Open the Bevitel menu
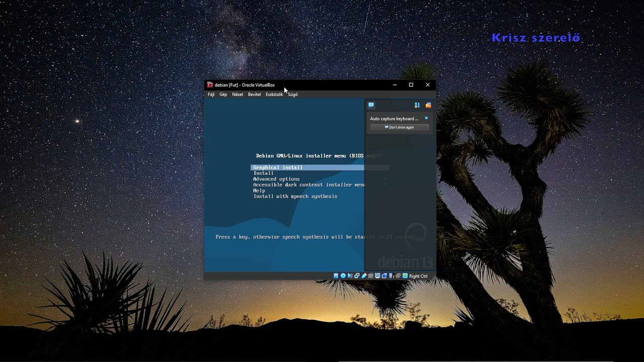The image size is (644, 362). click(254, 95)
